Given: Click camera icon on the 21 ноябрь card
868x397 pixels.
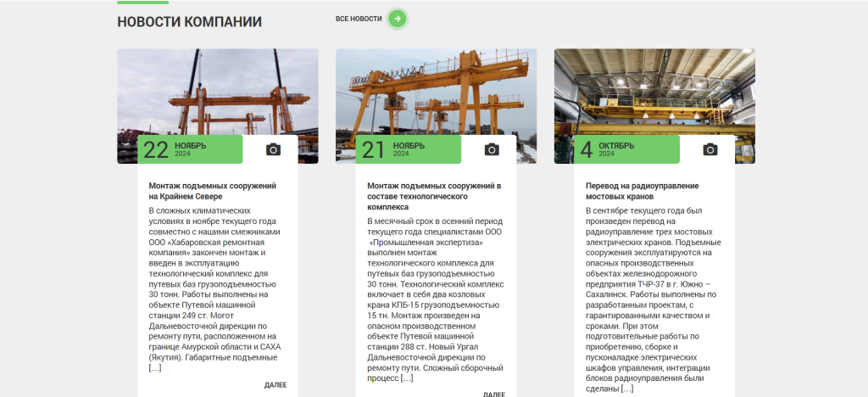Looking at the screenshot, I should [492, 149].
